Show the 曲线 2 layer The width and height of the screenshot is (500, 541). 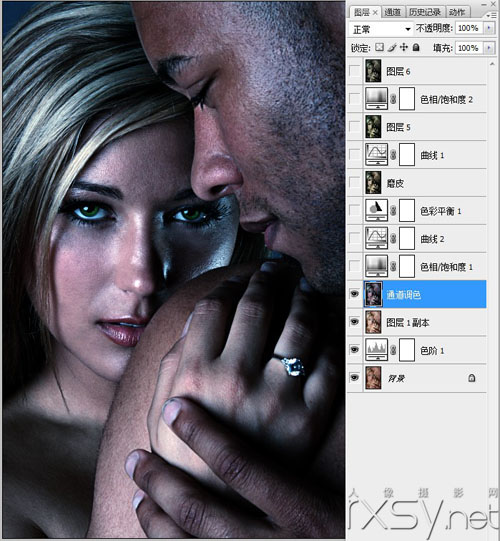354,239
